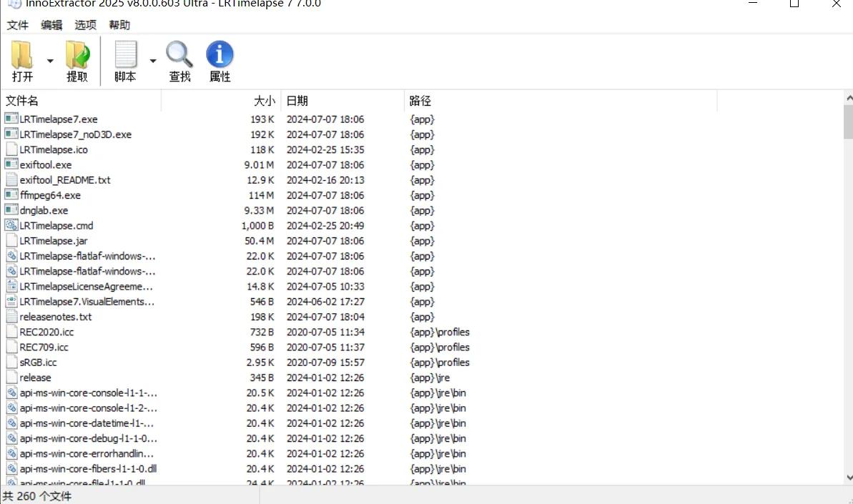The width and height of the screenshot is (853, 504).
Task: Click the 共 260 个文件 status bar text
Action: (x=37, y=496)
